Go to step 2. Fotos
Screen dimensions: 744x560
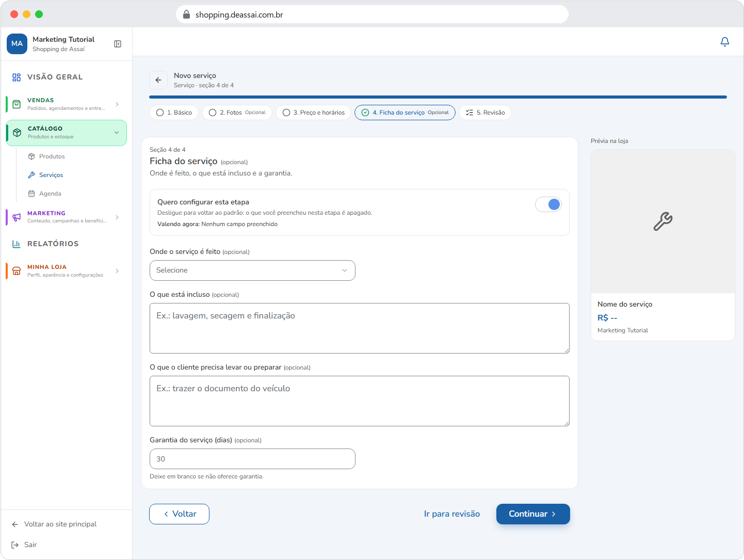click(237, 113)
